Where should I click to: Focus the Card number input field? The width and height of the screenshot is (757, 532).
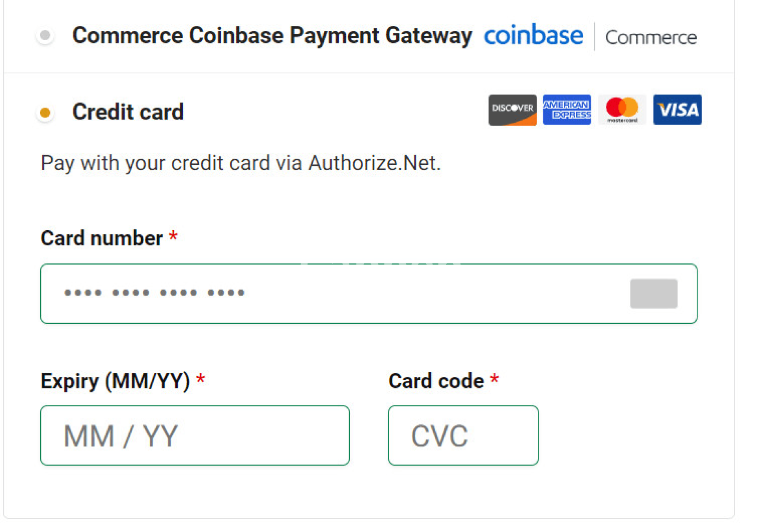point(335,293)
